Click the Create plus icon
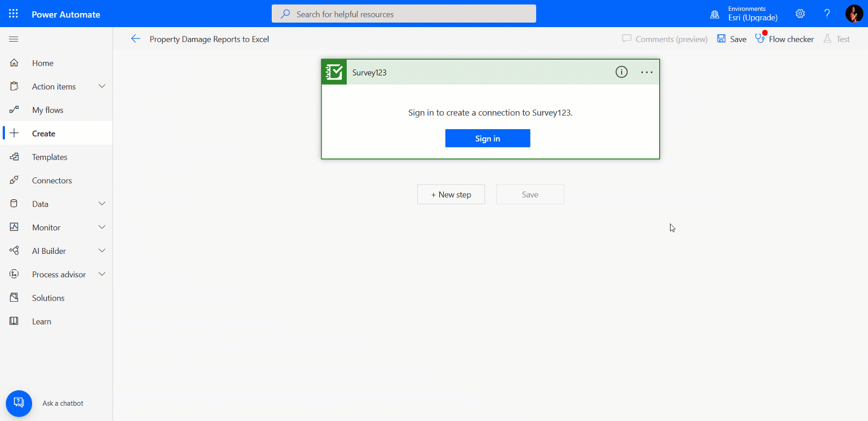Screen dimensions: 868x421 tap(14, 133)
